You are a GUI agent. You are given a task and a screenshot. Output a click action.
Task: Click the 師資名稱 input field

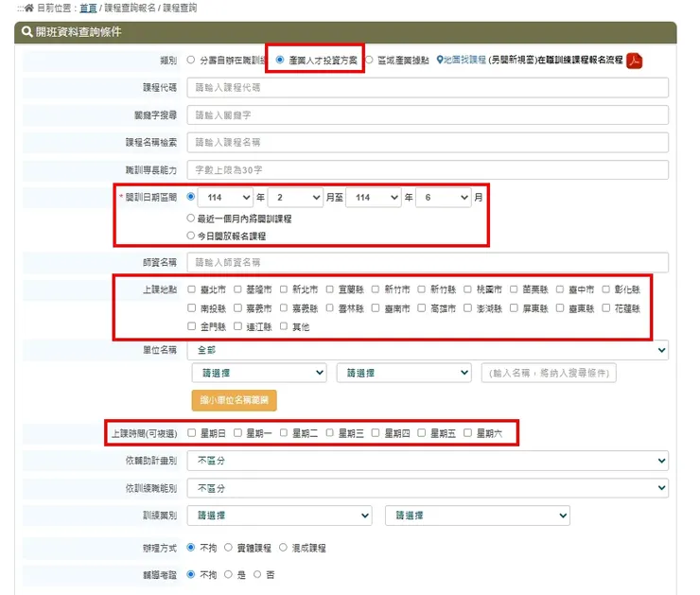coord(428,262)
